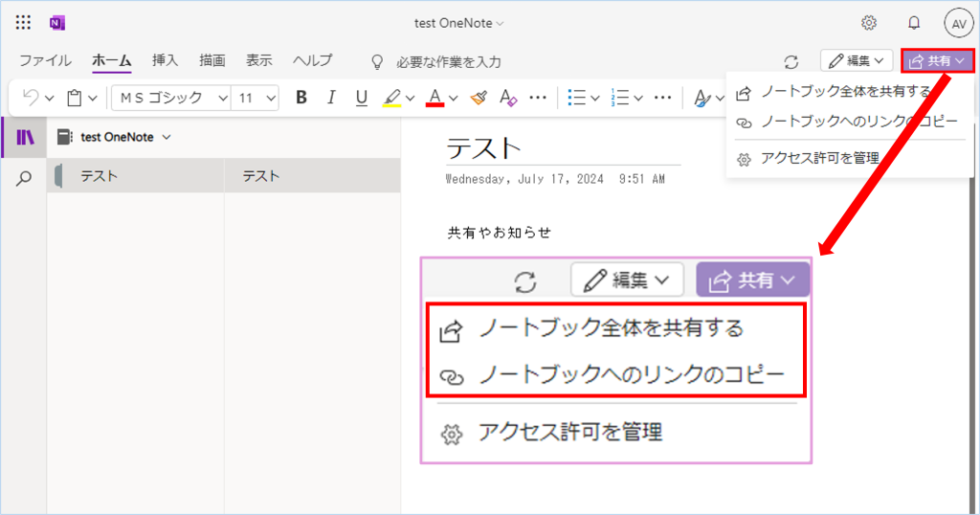Click the red-outlined 共有 button at top right
Image resolution: width=980 pixels, height=515 pixels.
(937, 61)
